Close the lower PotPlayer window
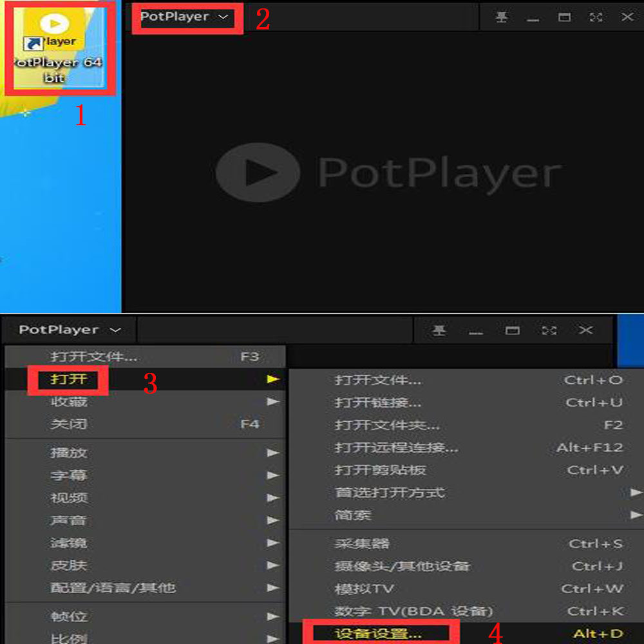 click(x=585, y=330)
